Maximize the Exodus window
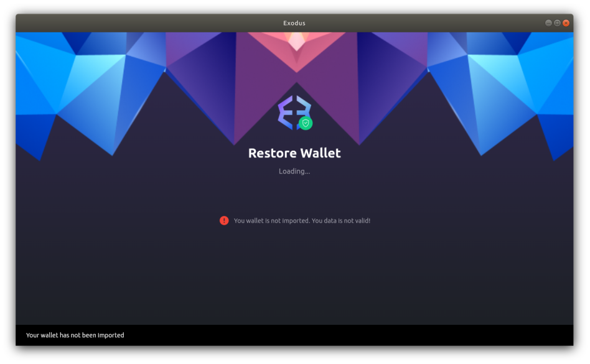 557,23
